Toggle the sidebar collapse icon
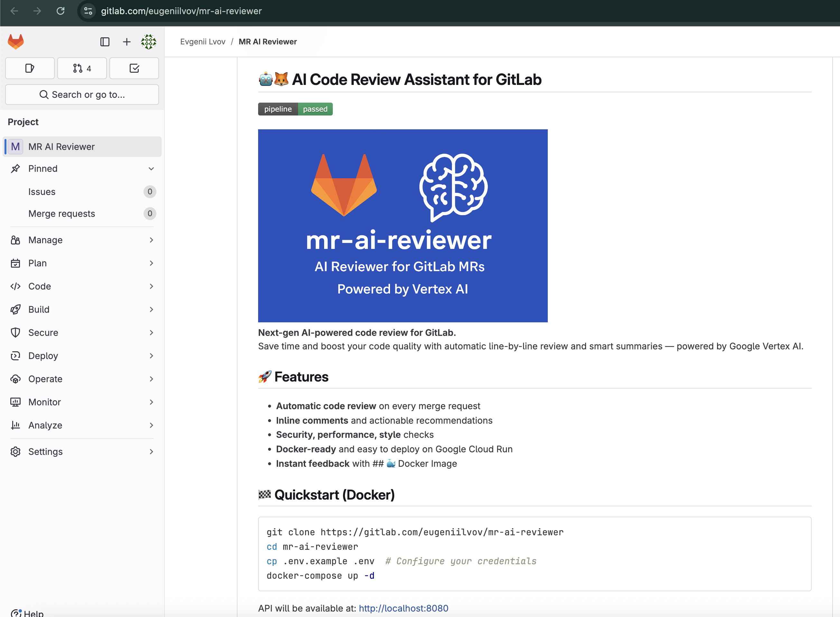Screen dimensions: 840x617 pos(105,42)
